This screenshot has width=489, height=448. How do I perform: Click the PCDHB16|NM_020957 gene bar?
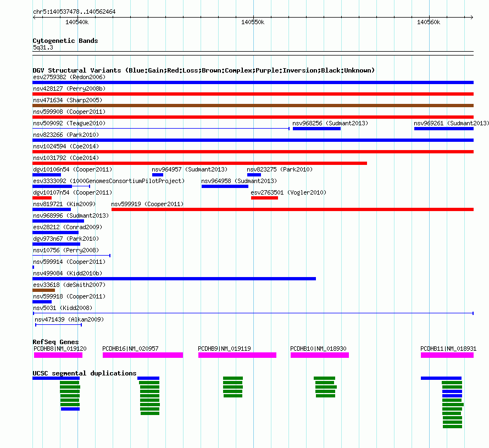point(143,355)
